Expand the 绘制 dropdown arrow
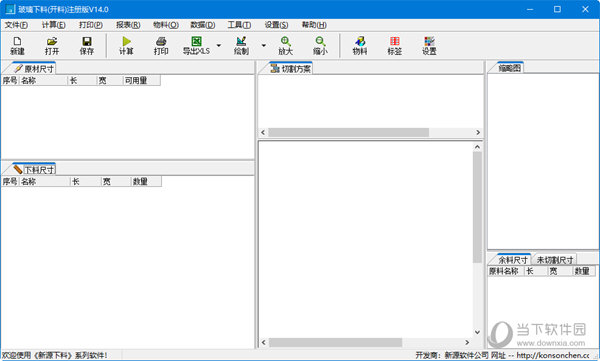The height and width of the screenshot is (361, 600). (264, 45)
